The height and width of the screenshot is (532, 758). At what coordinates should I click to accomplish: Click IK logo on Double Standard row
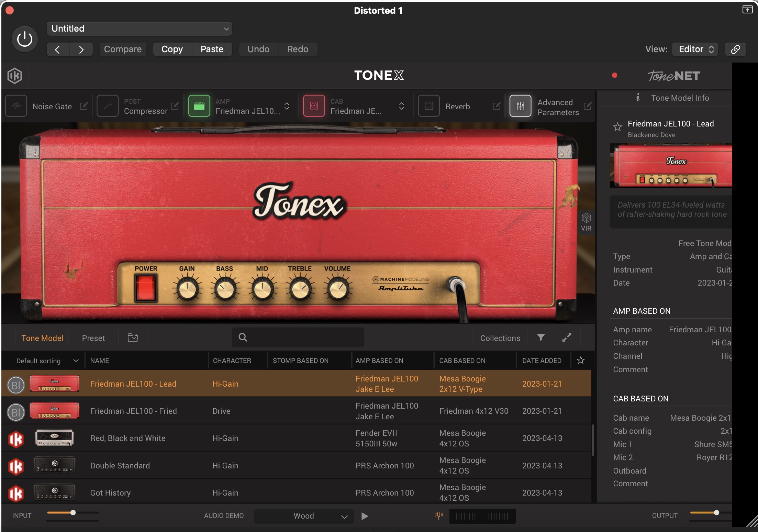[x=16, y=467]
